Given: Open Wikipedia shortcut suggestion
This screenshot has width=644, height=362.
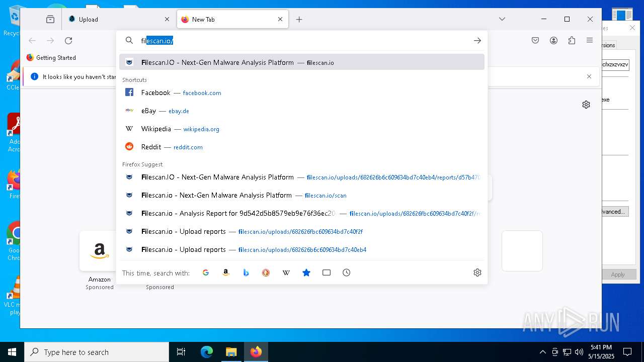Looking at the screenshot, I should click(x=302, y=129).
